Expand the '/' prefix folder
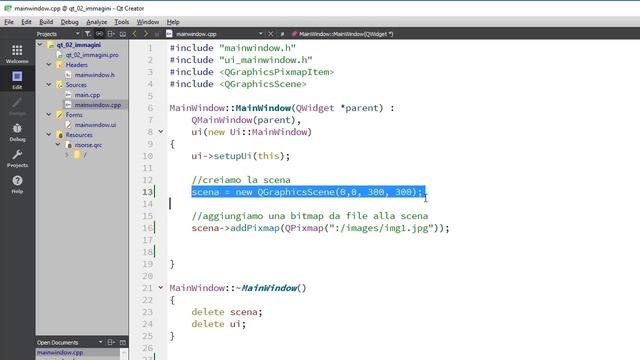Image resolution: width=640 pixels, height=360 pixels. pos(67,155)
